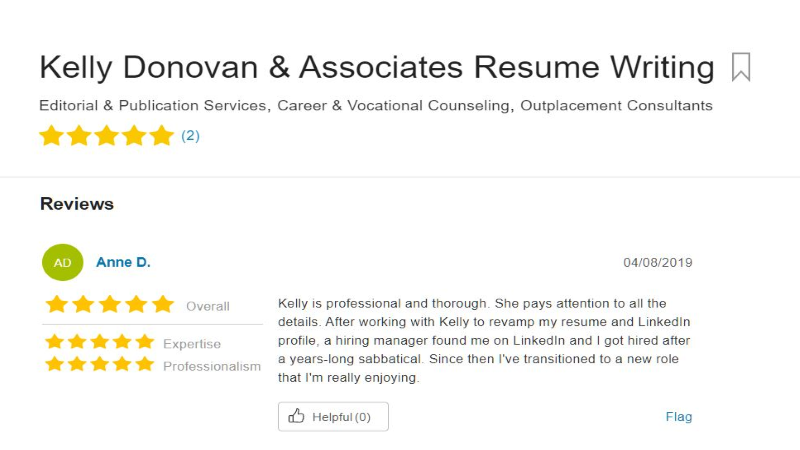This screenshot has width=800, height=450.
Task: Select Career & Vocational Counseling category
Action: 393,106
